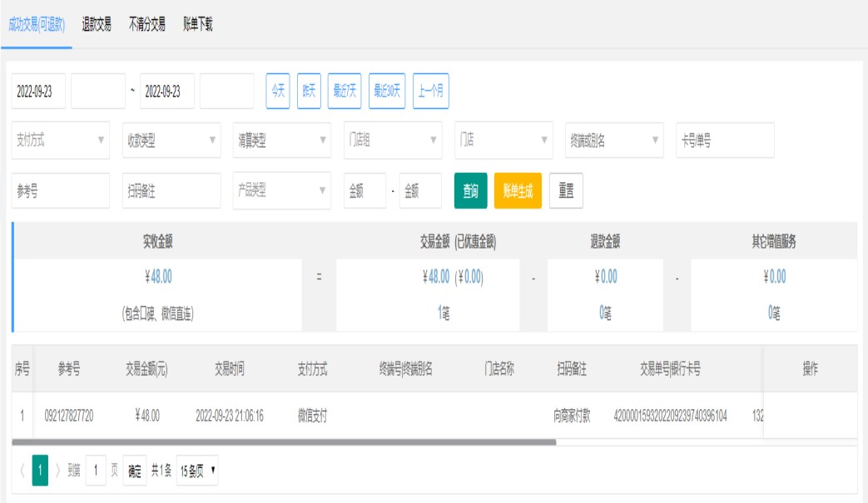Screen dimensions: 868x503
Task: Open the 收款类型 dropdown
Action: click(x=171, y=141)
